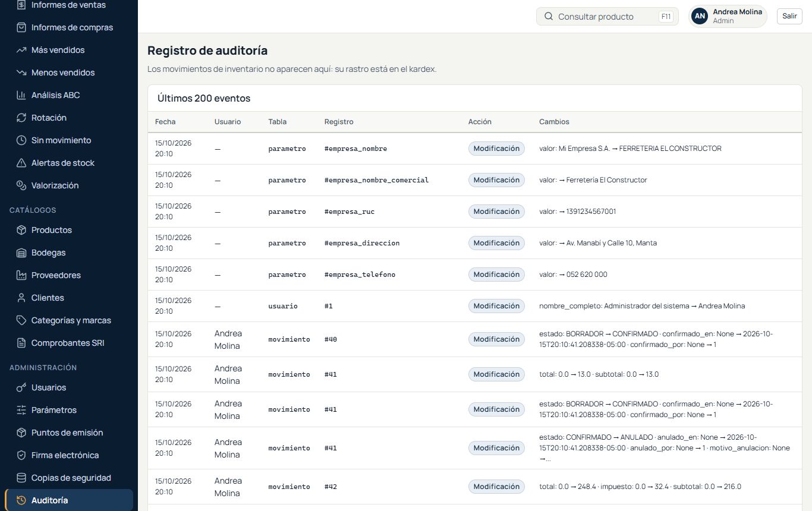Open the Sin movimiento clock icon

21,140
